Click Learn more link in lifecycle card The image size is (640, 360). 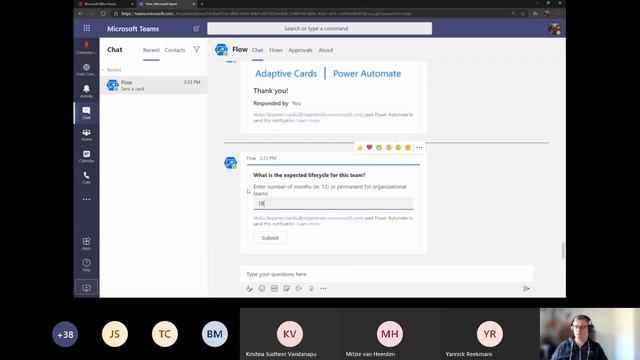308,224
